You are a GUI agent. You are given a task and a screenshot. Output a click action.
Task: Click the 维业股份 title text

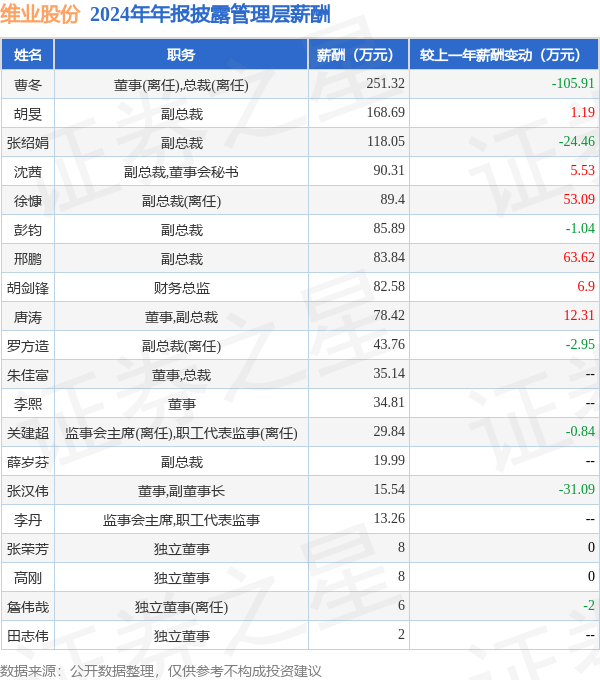point(40,14)
